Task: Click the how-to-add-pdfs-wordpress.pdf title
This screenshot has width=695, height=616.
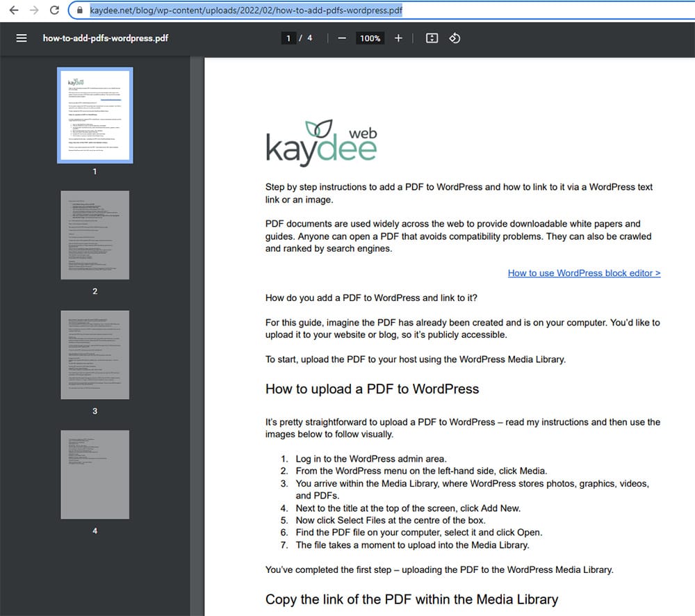Action: tap(106, 38)
